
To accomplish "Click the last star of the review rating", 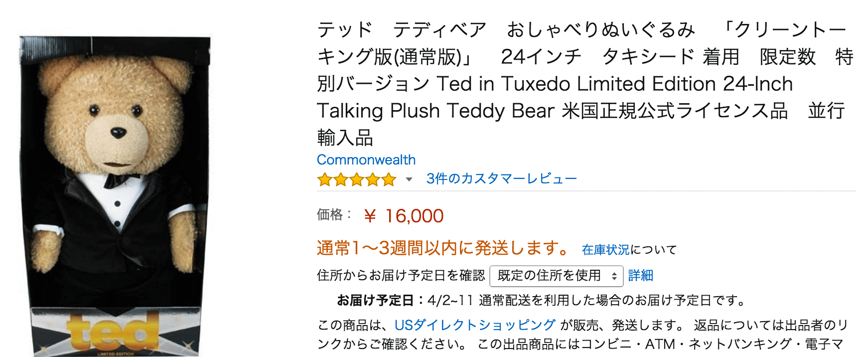I will [x=390, y=179].
